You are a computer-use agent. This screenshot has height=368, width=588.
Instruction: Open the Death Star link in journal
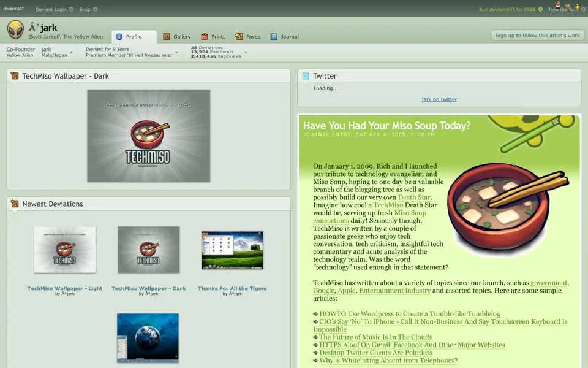pos(414,197)
